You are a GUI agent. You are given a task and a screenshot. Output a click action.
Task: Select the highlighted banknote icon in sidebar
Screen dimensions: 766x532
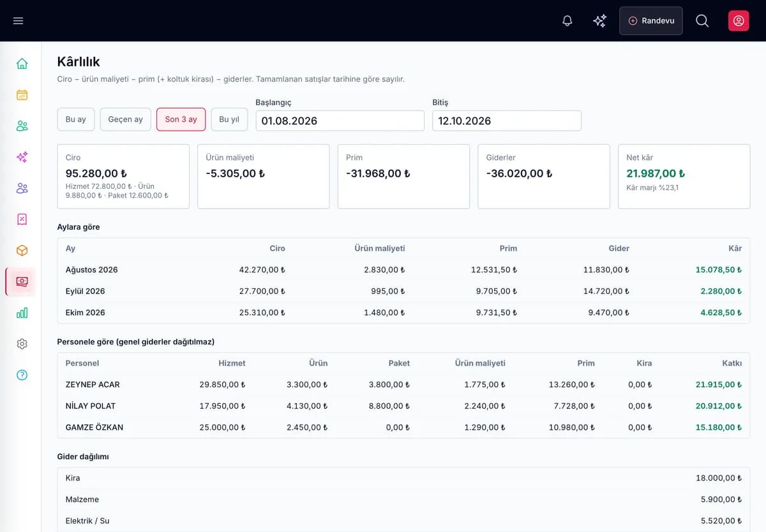click(22, 282)
